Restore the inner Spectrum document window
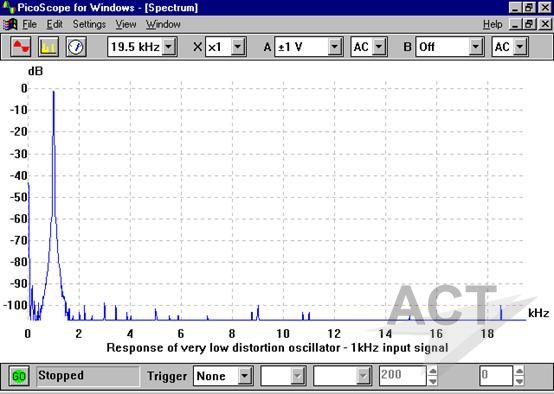Image resolution: width=554 pixels, height=394 pixels. click(530, 24)
